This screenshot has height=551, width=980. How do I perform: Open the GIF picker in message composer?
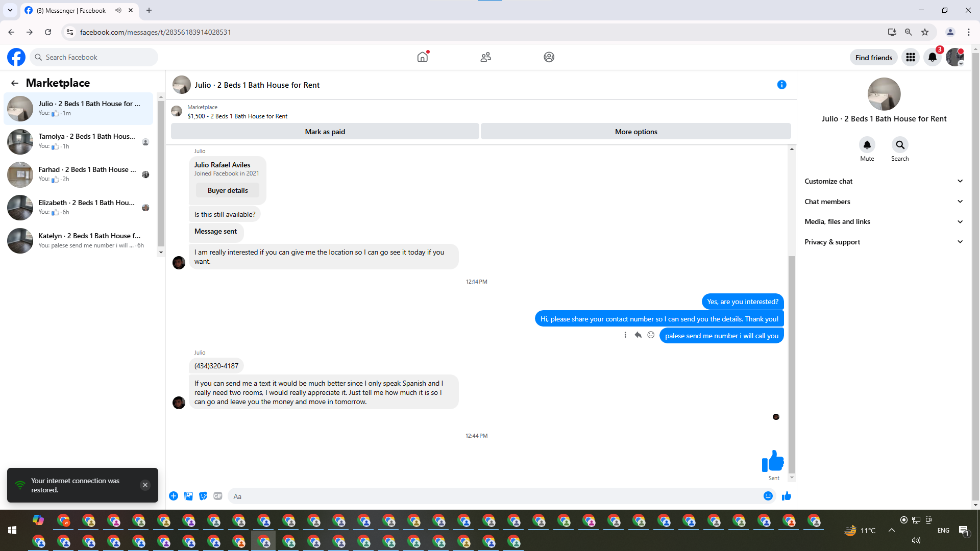218,496
